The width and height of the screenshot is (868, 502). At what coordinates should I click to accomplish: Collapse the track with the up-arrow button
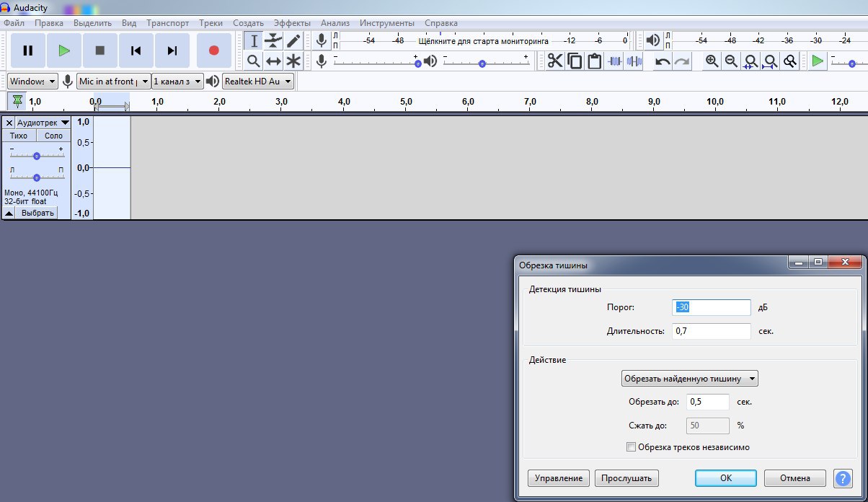(9, 213)
